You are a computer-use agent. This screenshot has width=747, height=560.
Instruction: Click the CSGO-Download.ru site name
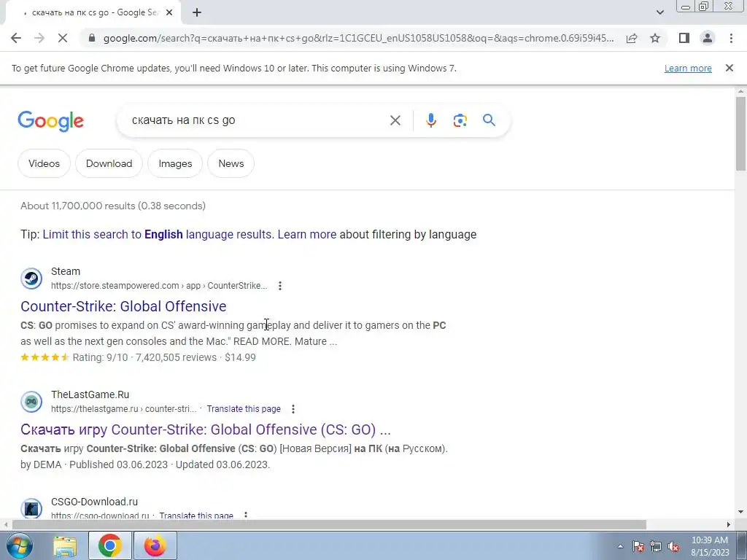pos(94,502)
